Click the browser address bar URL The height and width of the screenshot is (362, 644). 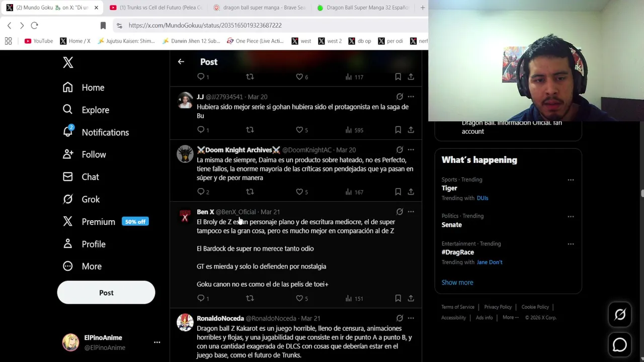(x=205, y=25)
